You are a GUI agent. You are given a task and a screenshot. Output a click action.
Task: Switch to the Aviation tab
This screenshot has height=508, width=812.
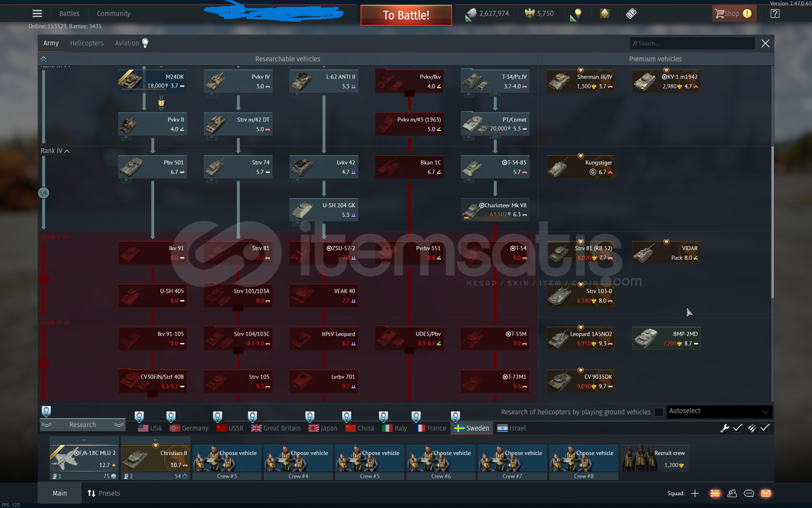pyautogui.click(x=127, y=43)
